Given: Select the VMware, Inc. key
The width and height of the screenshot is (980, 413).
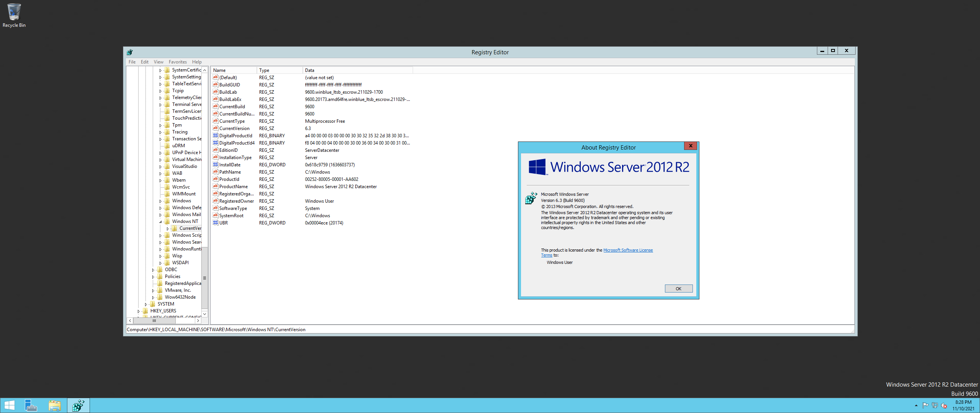Looking at the screenshot, I should [x=178, y=290].
